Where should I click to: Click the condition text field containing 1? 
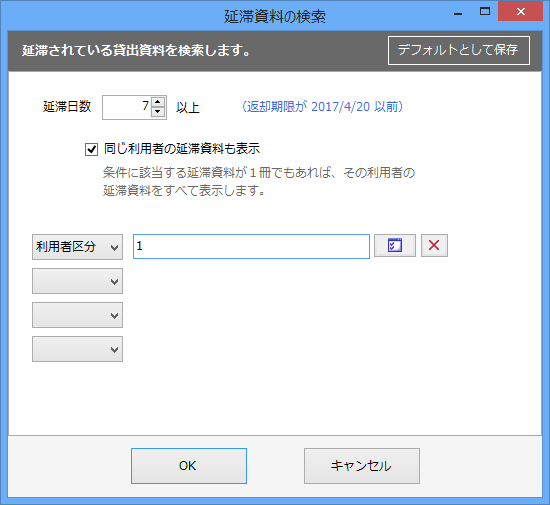tap(251, 247)
